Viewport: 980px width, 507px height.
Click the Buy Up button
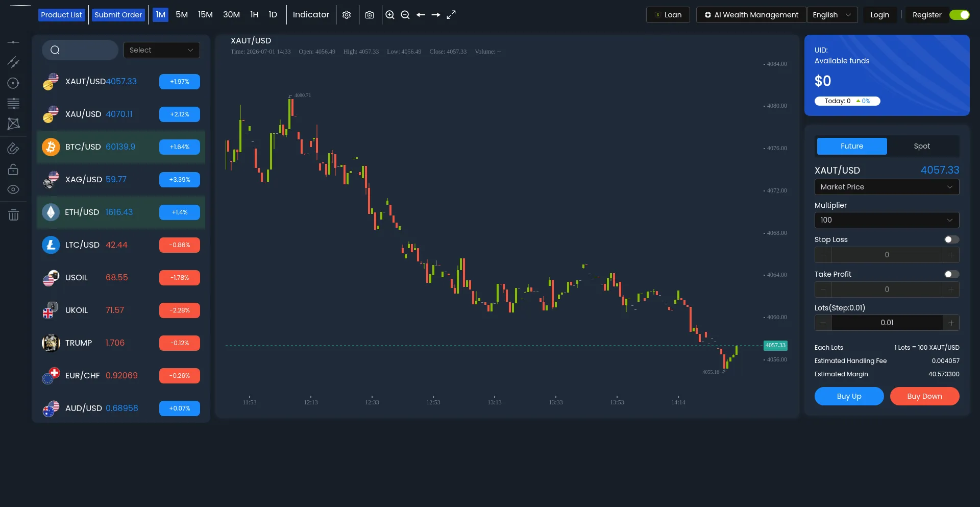pyautogui.click(x=849, y=396)
